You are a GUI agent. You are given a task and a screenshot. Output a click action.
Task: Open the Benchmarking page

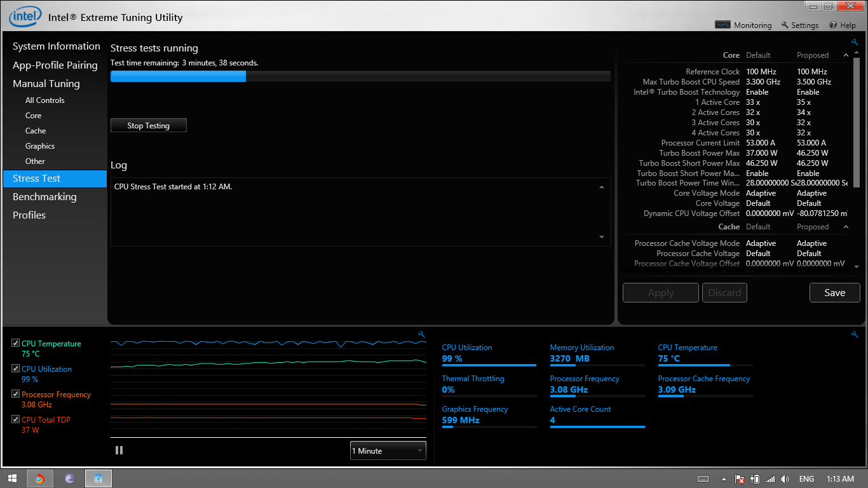[x=44, y=196]
